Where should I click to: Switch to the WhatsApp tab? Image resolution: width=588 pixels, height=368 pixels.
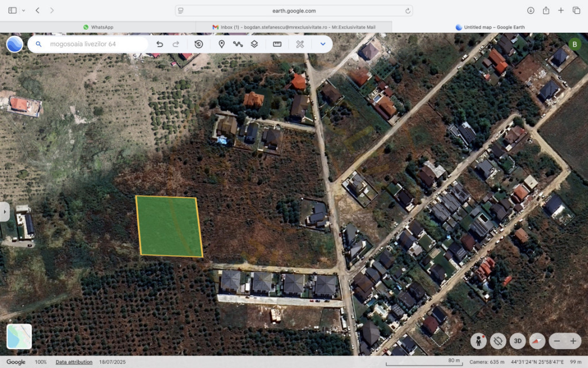pos(98,27)
